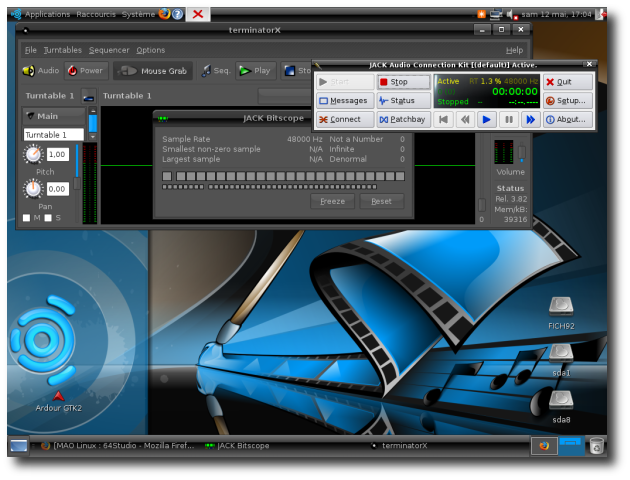
Task: Click the Freeze button in JACK Bitscope
Action: tap(332, 201)
